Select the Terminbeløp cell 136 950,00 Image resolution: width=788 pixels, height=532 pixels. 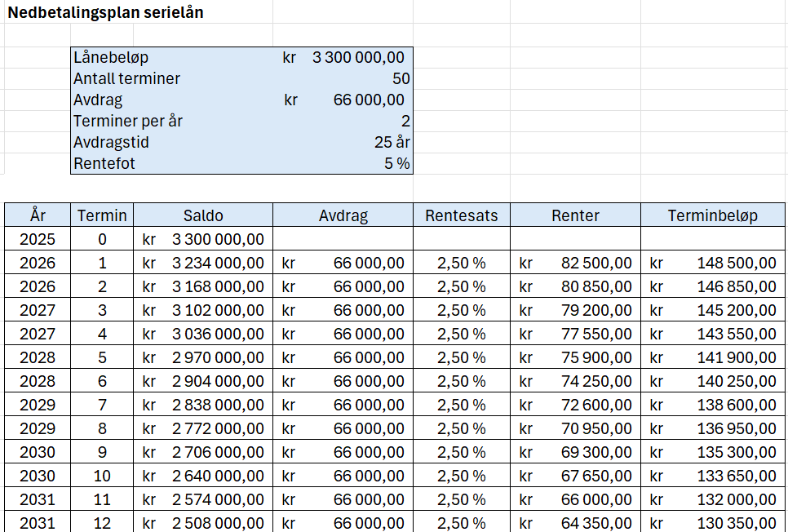(x=713, y=428)
